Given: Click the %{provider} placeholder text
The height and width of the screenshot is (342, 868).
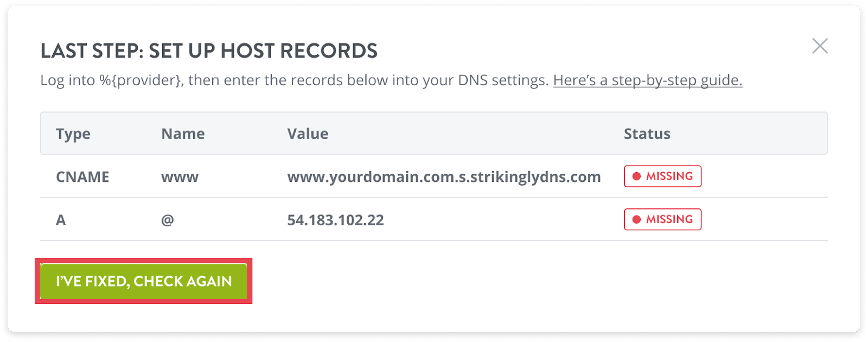Looking at the screenshot, I should click(x=141, y=80).
